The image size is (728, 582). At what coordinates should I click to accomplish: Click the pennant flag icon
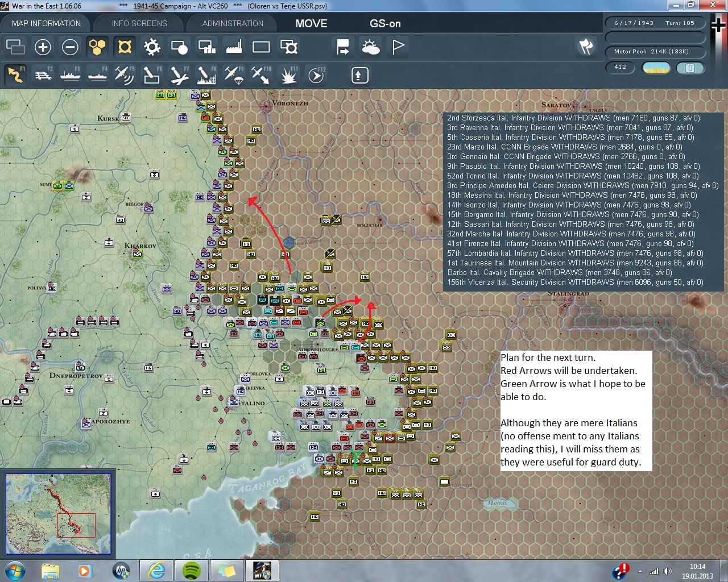(x=398, y=47)
